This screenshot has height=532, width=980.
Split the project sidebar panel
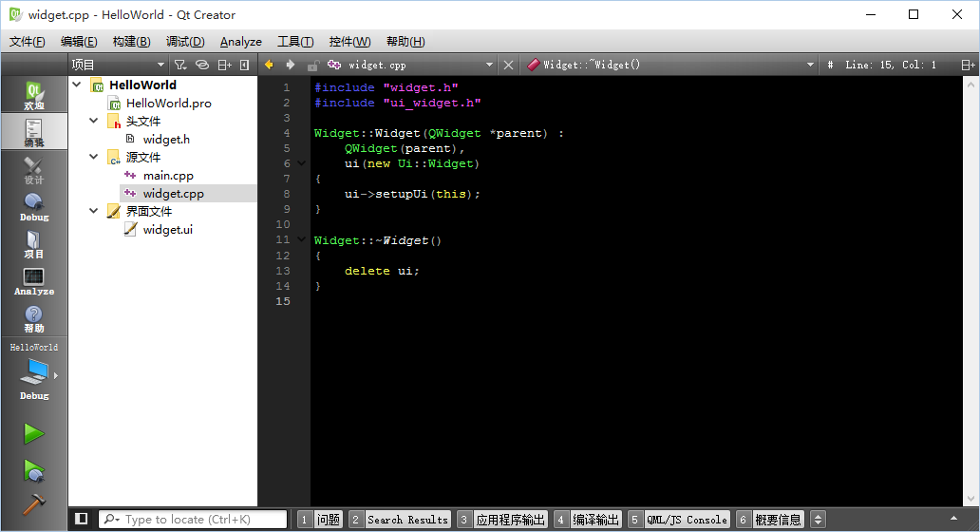224,65
